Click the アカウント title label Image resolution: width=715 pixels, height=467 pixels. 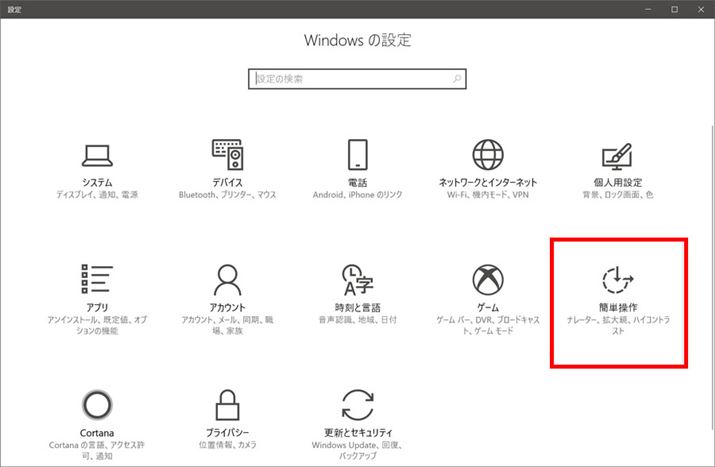(x=227, y=307)
